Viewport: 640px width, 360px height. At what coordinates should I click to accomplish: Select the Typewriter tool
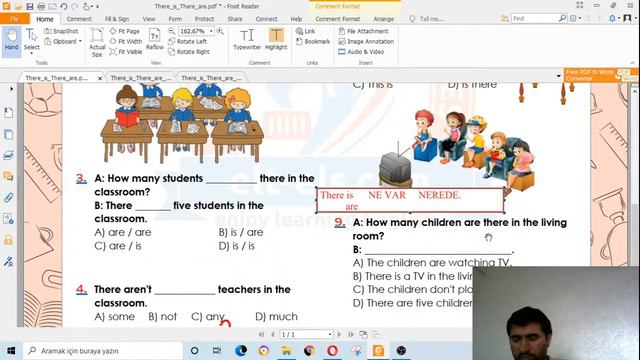point(247,39)
